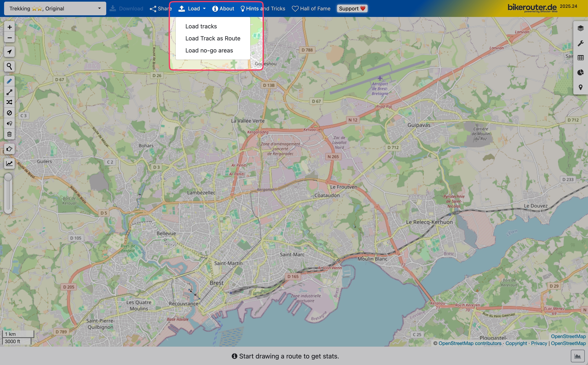Toggle the pencil draw route tool
This screenshot has width=588, height=365.
pos(9,81)
